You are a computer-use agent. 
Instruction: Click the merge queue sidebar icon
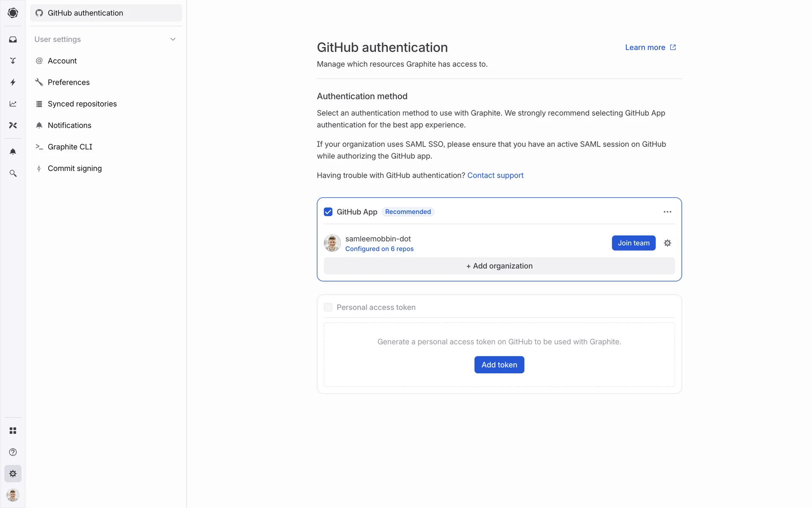[x=13, y=61]
